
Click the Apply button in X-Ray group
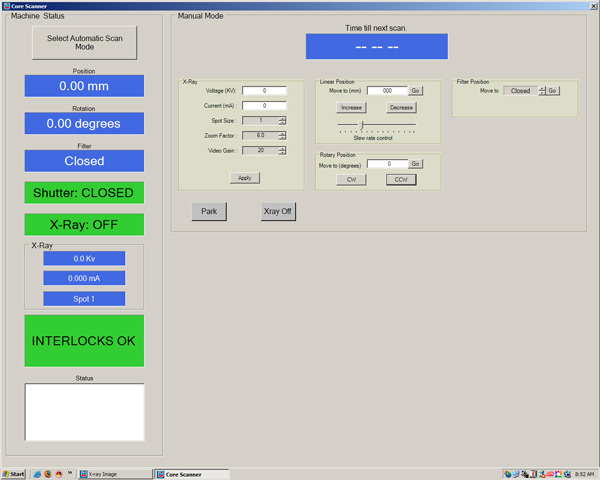(x=245, y=178)
